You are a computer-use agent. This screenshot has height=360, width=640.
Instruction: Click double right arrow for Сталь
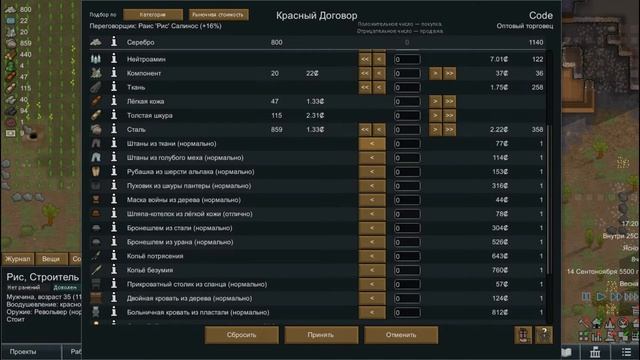[x=450, y=130]
